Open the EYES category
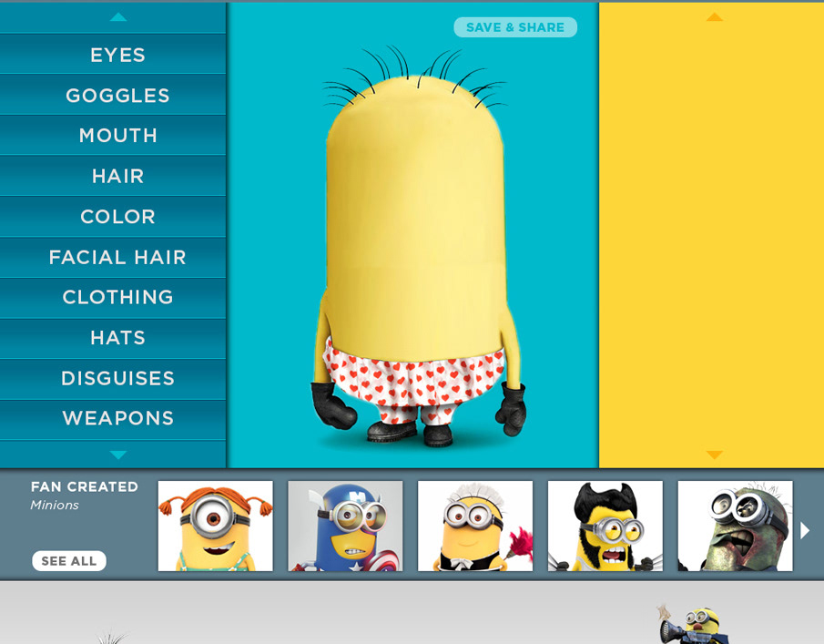This screenshot has height=644, width=824. (113, 55)
